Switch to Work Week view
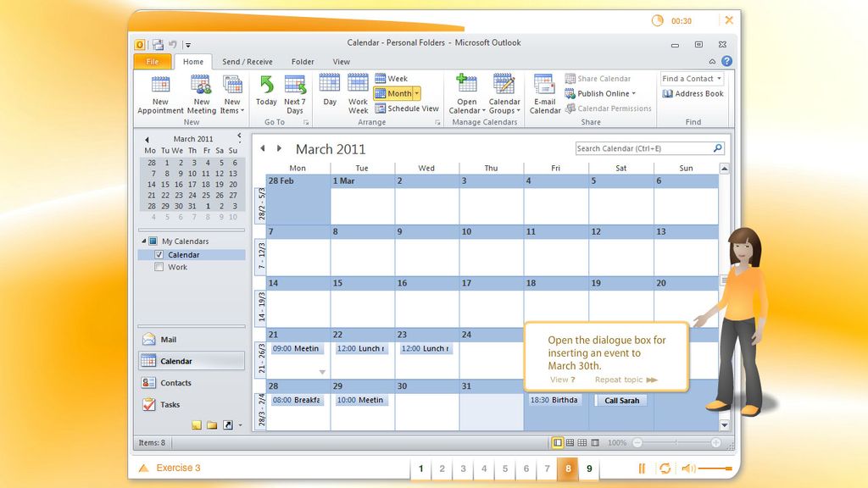This screenshot has width=868, height=488. coord(358,95)
